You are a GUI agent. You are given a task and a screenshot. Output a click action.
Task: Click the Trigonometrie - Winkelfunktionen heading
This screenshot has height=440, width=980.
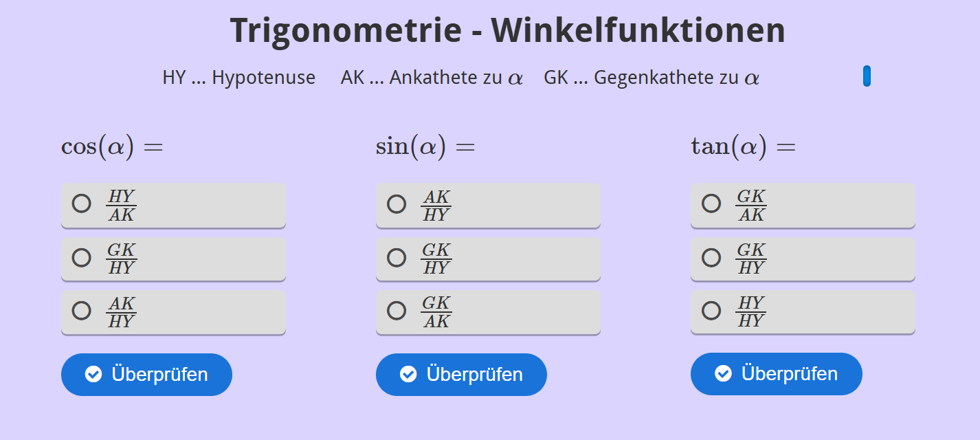click(507, 31)
